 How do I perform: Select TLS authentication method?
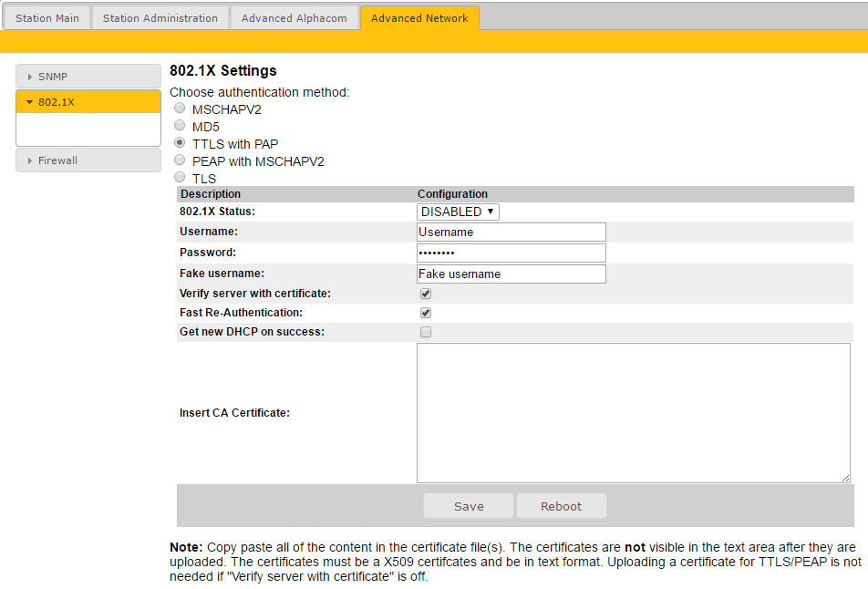pos(180,178)
